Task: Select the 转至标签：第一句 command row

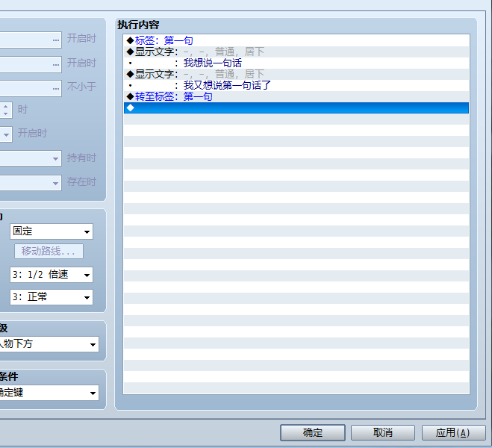Action: 296,96
